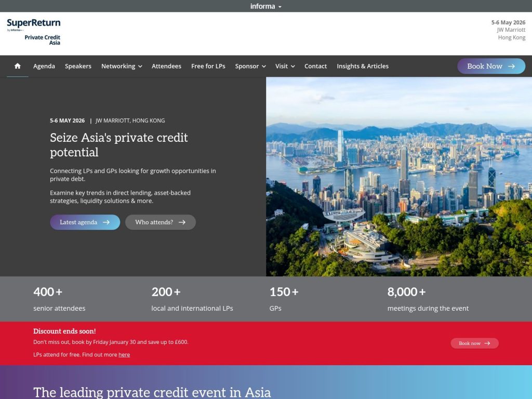Open Insights & Articles

(x=362, y=66)
